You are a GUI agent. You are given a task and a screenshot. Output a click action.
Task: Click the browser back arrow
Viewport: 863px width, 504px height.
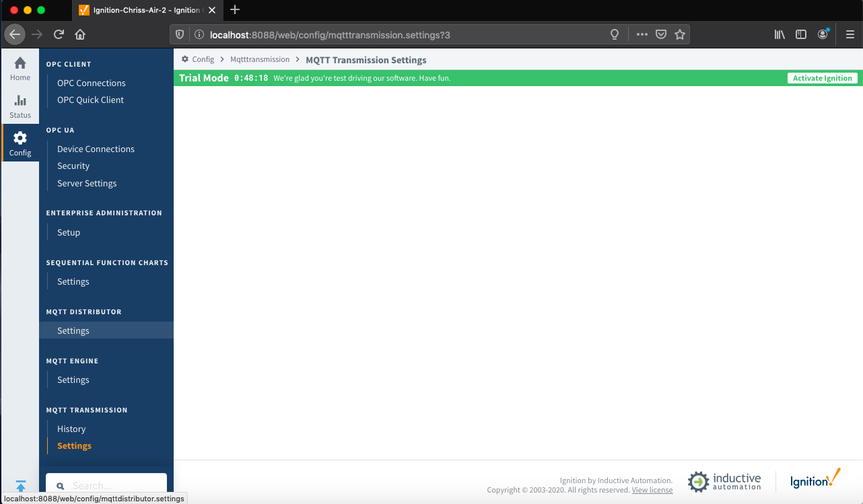click(x=15, y=34)
